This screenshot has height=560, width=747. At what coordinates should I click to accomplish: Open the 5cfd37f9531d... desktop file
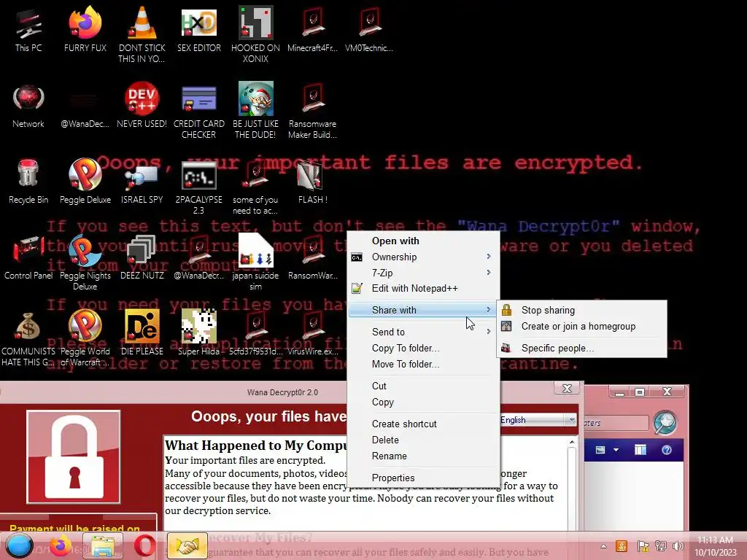255,332
